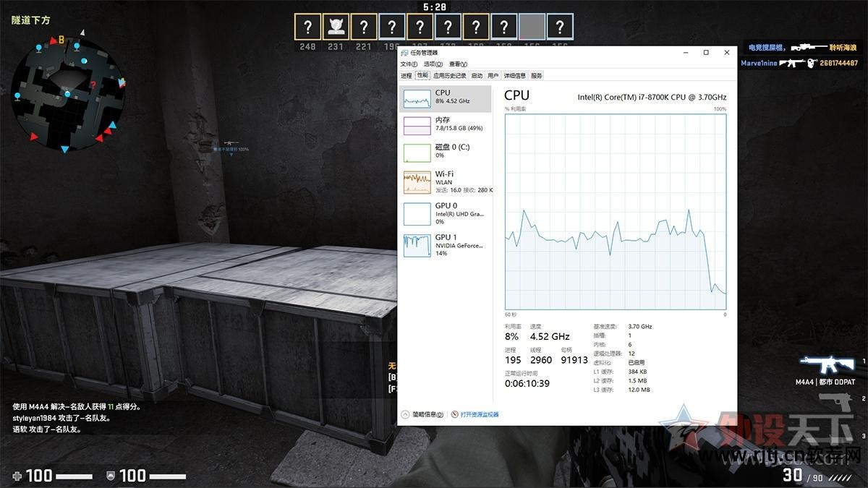Viewport: 868px width, 488px height.
Task: Click the 虚拟化 value 已启用
Action: [x=637, y=363]
